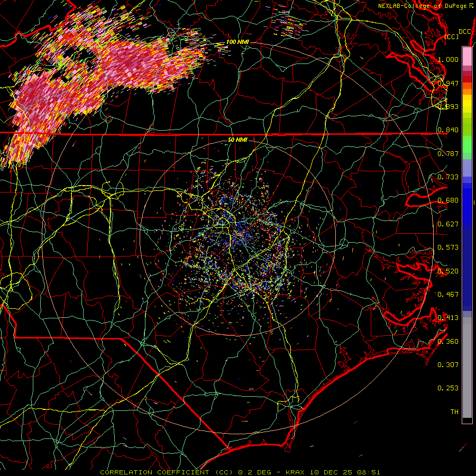Screen dimensions: 476x476
Task: Click the CORRELATION COEFFICIENT (CC) caption text
Action: tap(166, 472)
